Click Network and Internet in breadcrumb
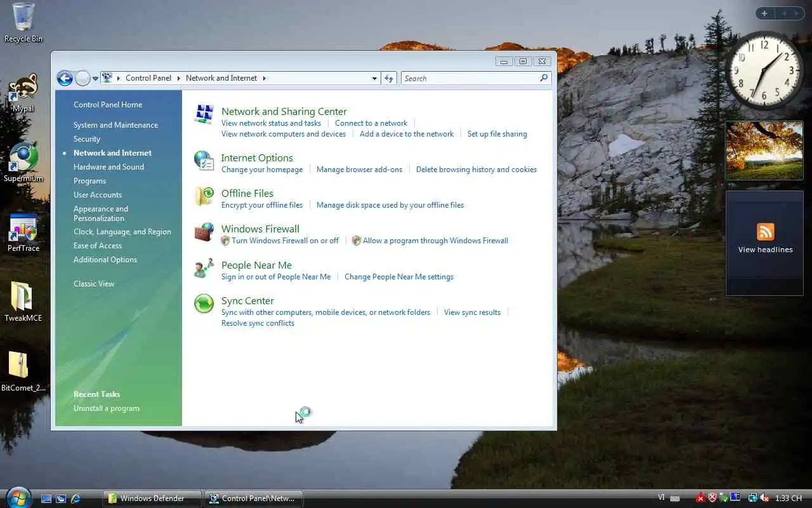Viewport: 812px width, 508px height. (x=221, y=78)
